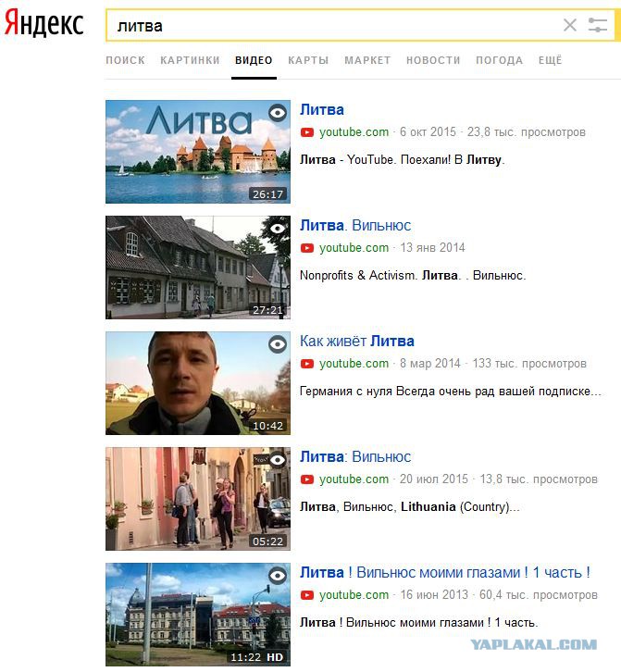Open youtube.com source of 6 окт 2015 video
621x672 pixels.
[354, 132]
